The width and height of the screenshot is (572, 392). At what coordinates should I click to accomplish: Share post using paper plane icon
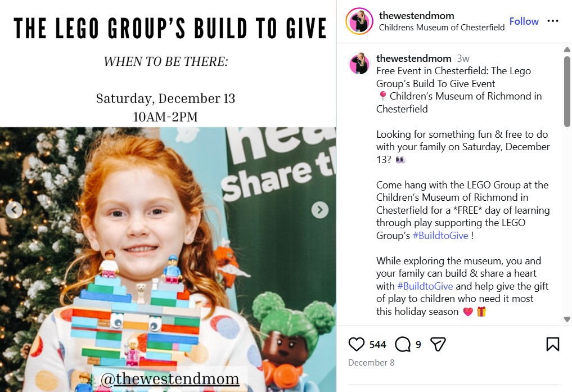pyautogui.click(x=438, y=344)
